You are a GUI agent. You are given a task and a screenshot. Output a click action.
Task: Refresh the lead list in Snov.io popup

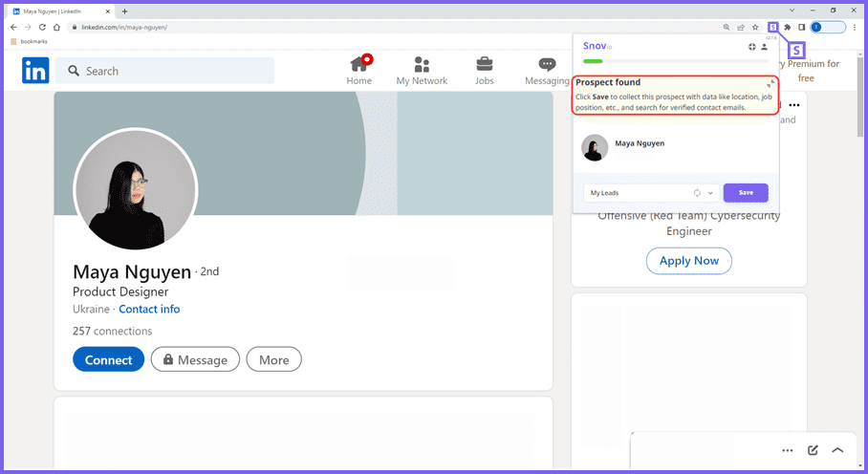tap(697, 193)
